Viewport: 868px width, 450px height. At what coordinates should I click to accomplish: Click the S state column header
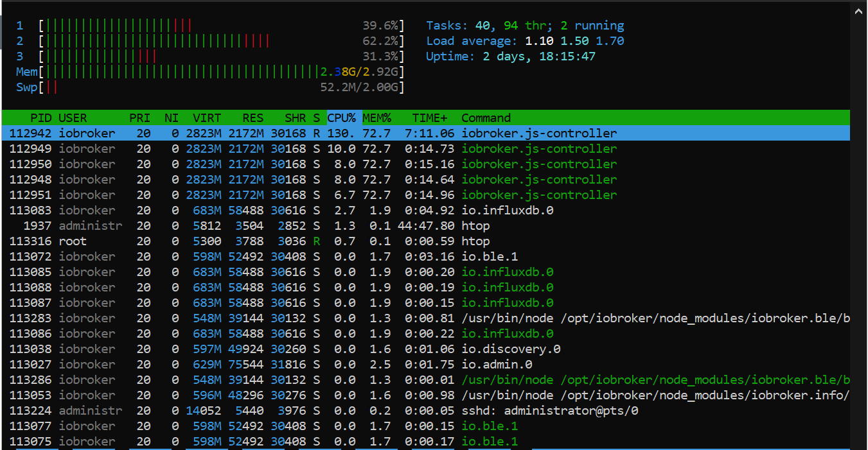(316, 118)
